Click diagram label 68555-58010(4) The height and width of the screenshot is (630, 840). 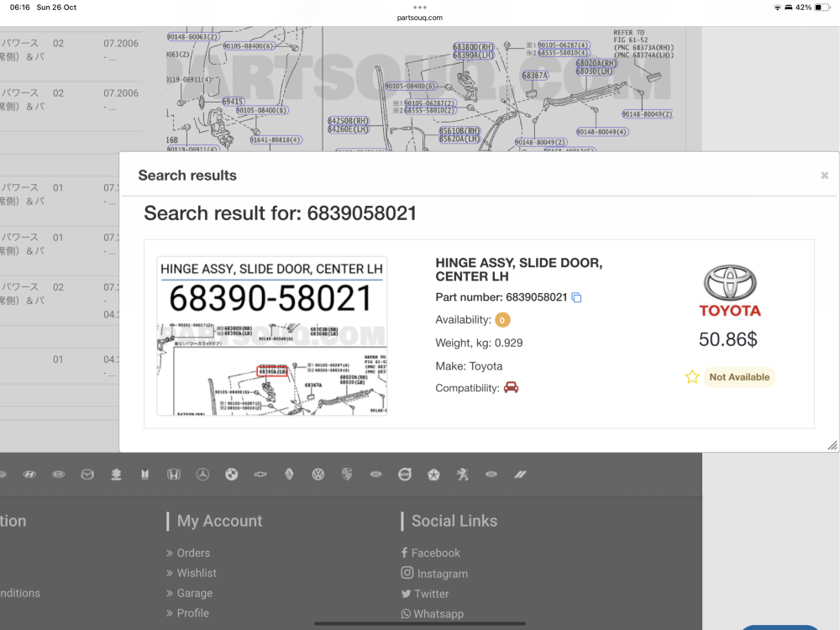tap(564, 52)
